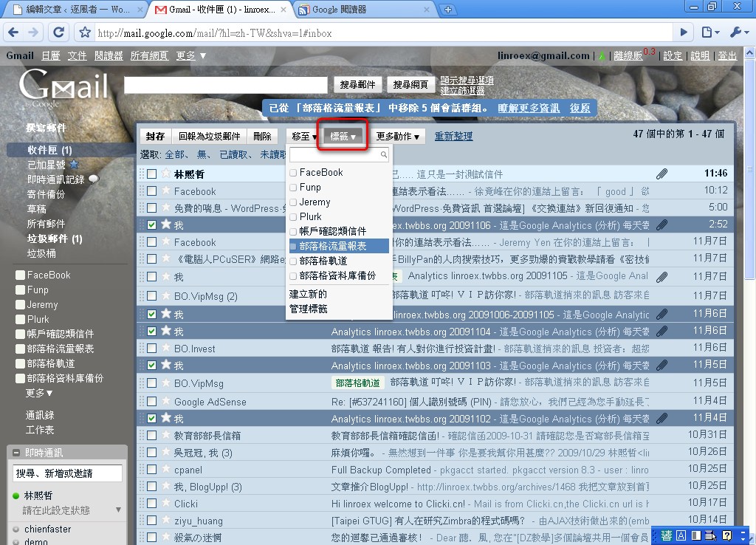Viewport: 756px width, 545px height.
Task: Click color box of Plurk sidebar label
Action: [20, 319]
